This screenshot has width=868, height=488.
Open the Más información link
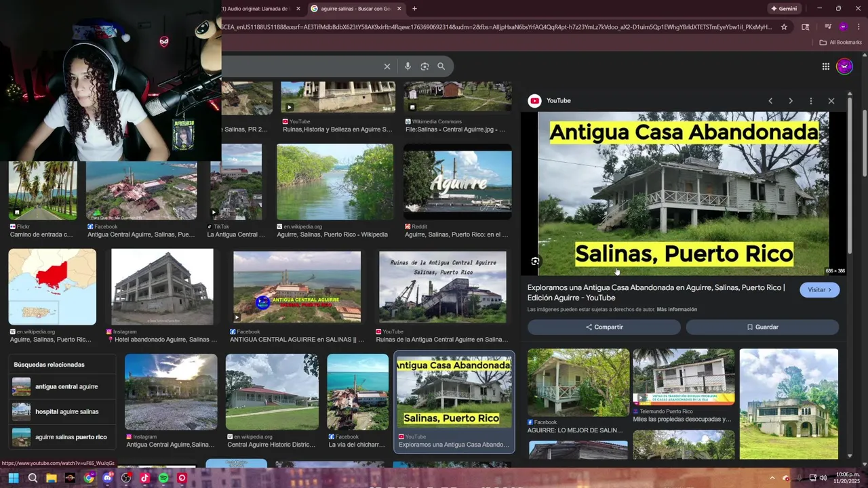[677, 310]
